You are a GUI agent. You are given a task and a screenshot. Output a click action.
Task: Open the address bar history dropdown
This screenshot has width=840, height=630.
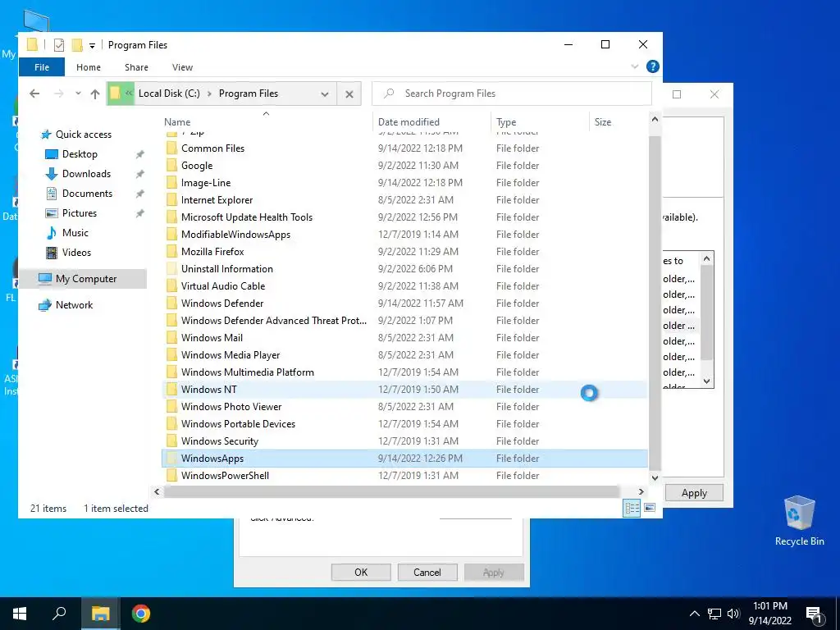coord(325,94)
